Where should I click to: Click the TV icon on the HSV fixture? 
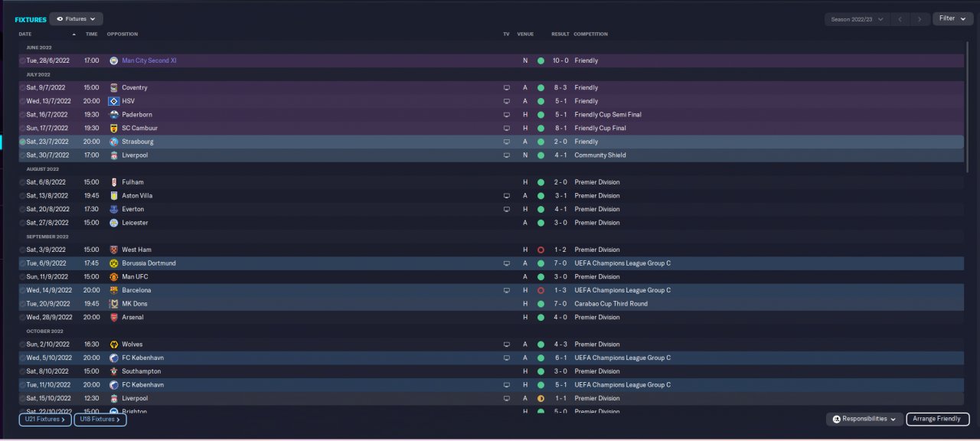[506, 101]
